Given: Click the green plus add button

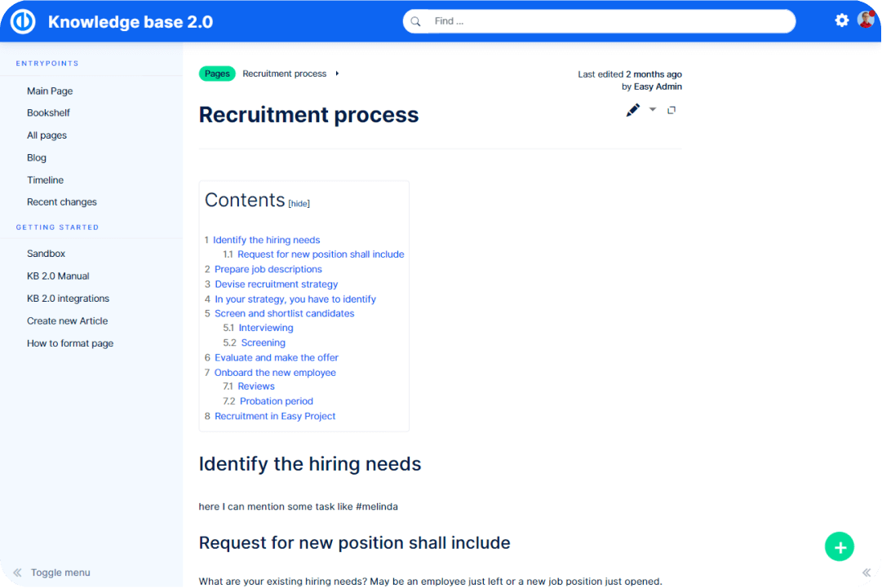Looking at the screenshot, I should point(840,546).
